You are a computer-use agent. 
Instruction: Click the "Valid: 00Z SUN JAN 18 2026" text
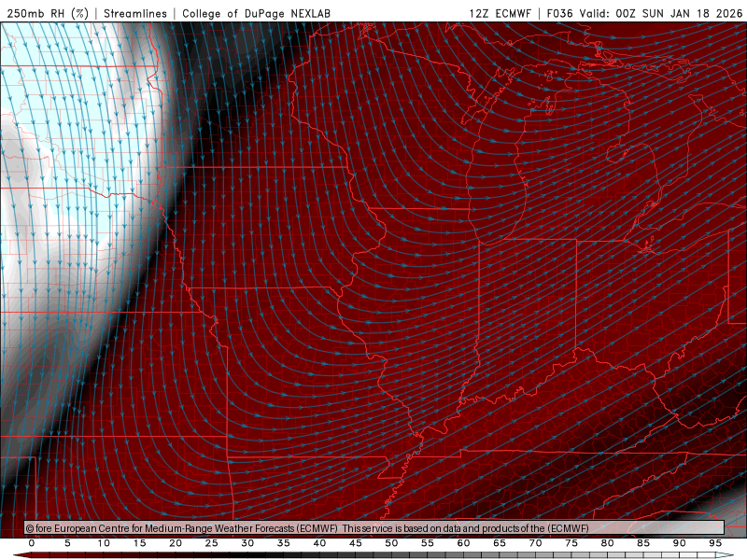661,13
